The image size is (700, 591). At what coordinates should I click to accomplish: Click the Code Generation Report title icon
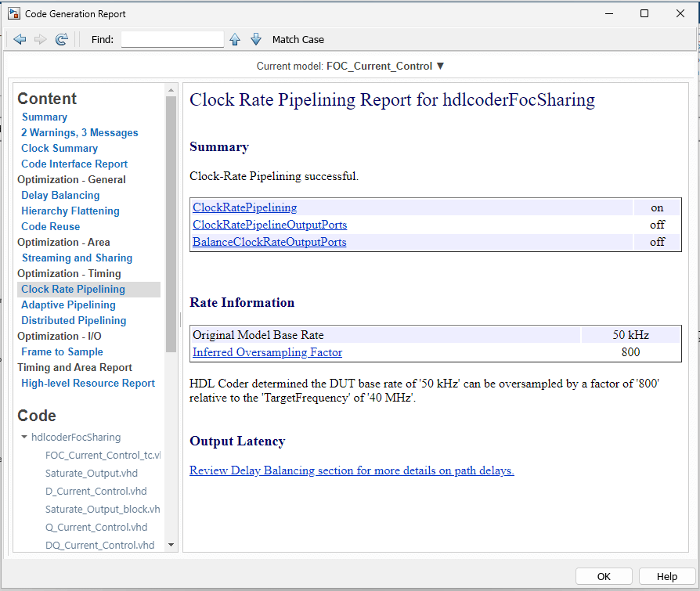13,13
